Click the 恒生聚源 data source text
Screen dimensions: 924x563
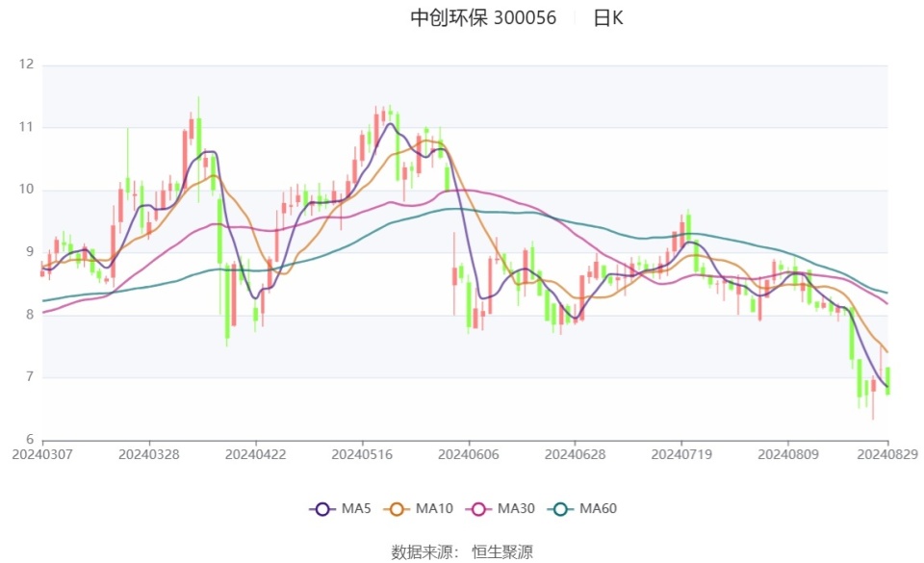click(x=501, y=551)
